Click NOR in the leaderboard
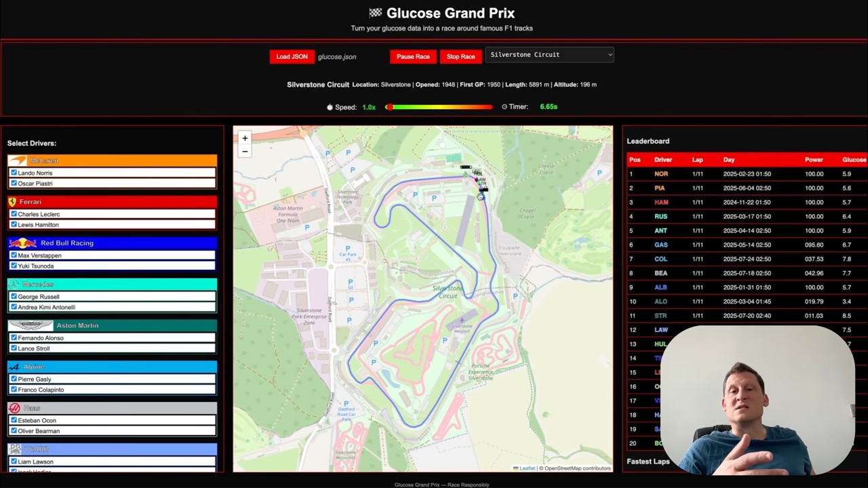 (x=661, y=174)
